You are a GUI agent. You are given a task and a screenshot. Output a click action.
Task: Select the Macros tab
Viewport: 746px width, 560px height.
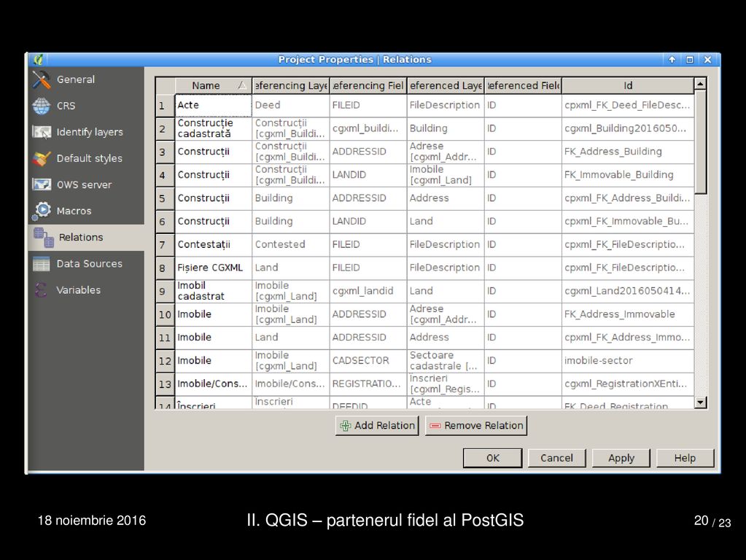[x=86, y=210]
